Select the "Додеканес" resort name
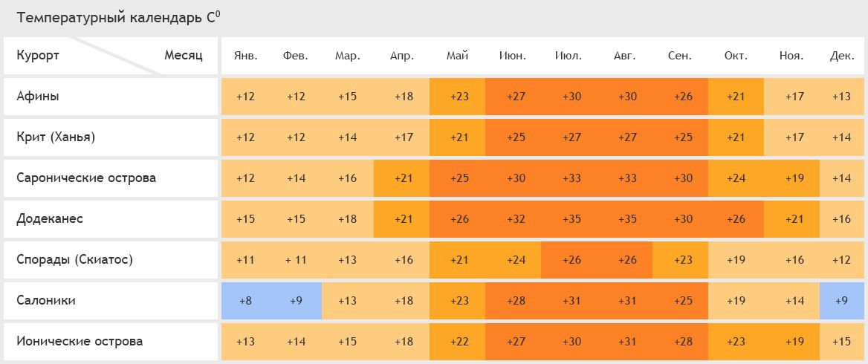Viewport: 868px width, 364px height. click(50, 219)
